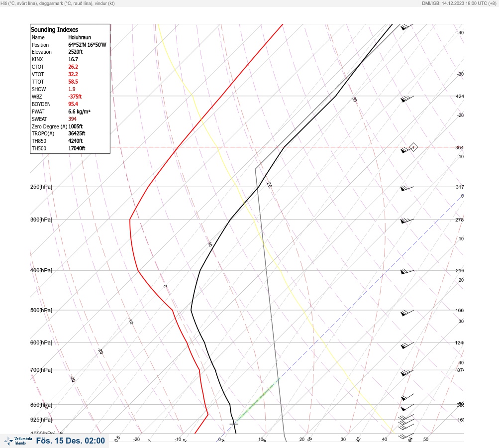
Task: Select the KINX value 16.7
Action: [73, 59]
